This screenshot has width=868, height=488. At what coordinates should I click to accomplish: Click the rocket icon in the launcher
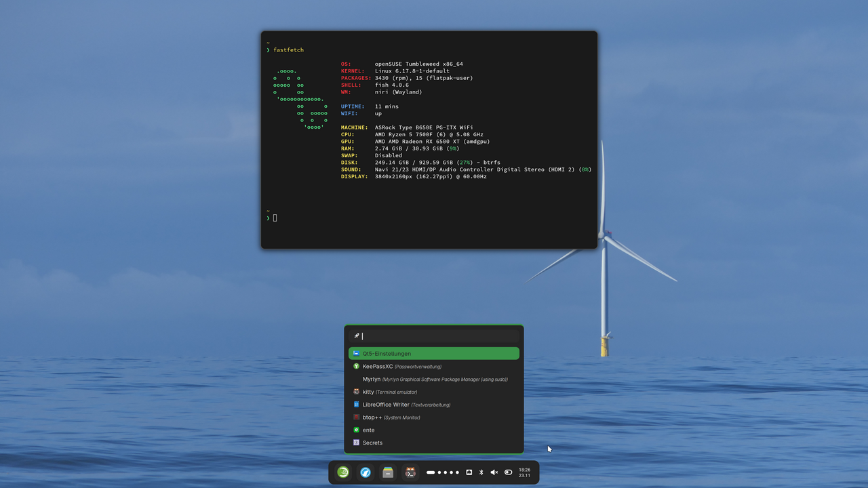(357, 335)
